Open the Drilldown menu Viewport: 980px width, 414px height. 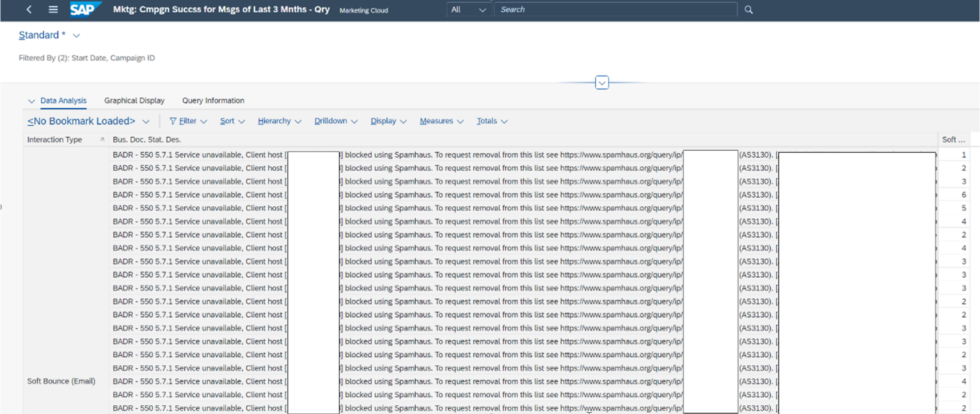pos(335,121)
